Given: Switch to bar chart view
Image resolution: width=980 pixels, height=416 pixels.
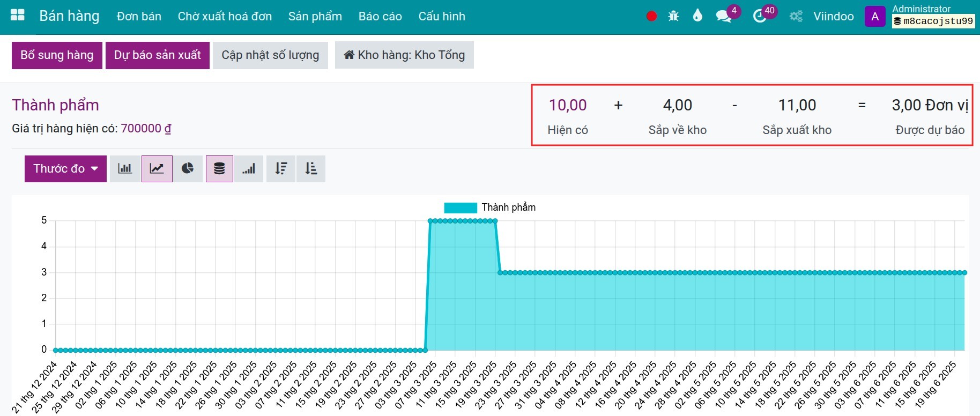Looking at the screenshot, I should pos(125,169).
